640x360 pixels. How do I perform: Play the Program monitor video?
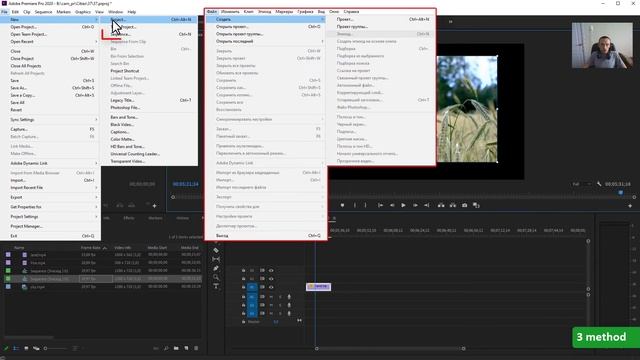pyautogui.click(x=403, y=205)
